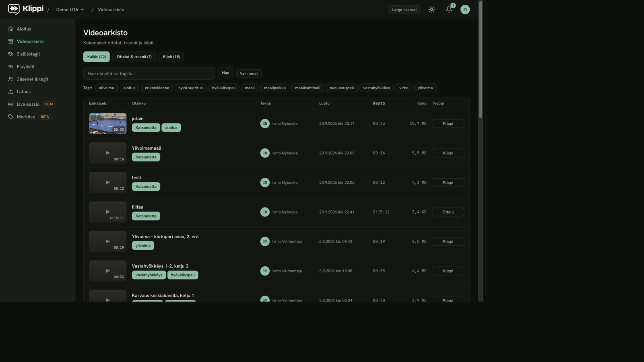
Task: Open the Ylivoima – kärkipari avaa, 2. erä title
Action: [x=165, y=237]
